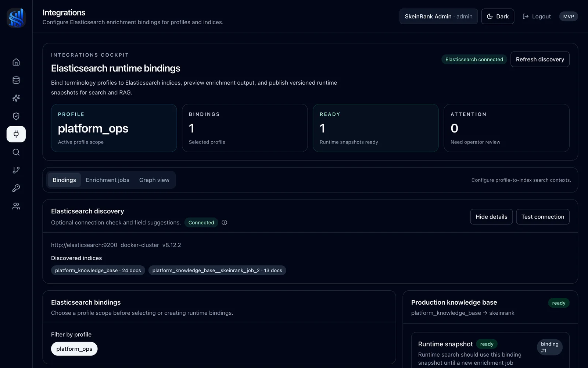Viewport: 588px width, 368px height.
Task: Click the binding #1 badge
Action: tap(550, 347)
